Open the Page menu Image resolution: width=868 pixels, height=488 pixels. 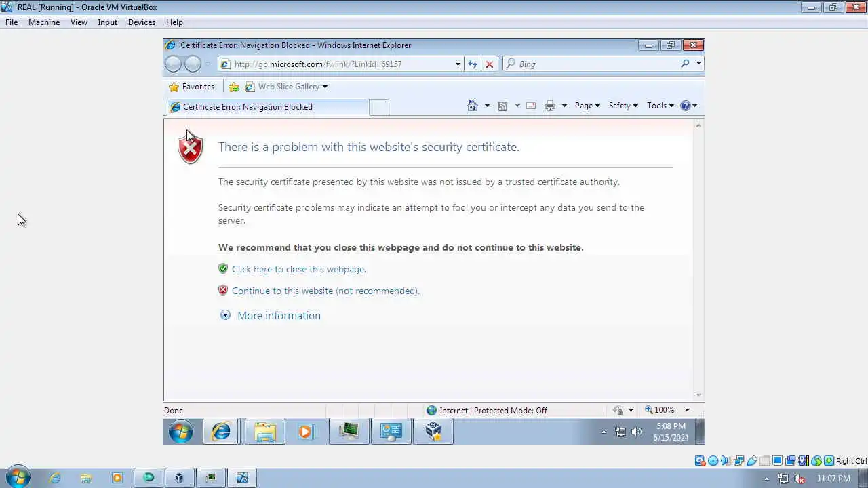587,106
